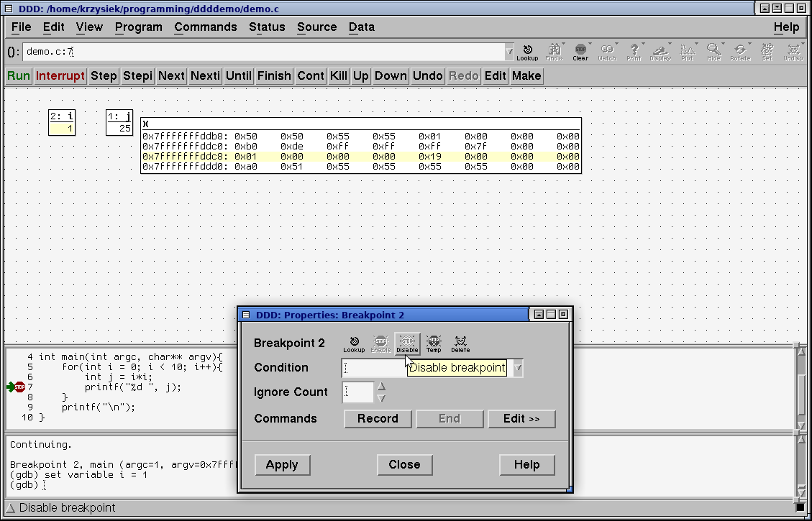Click Enable icon in Breakpoint Properties dialog
This screenshot has height=521, width=812.
[380, 344]
